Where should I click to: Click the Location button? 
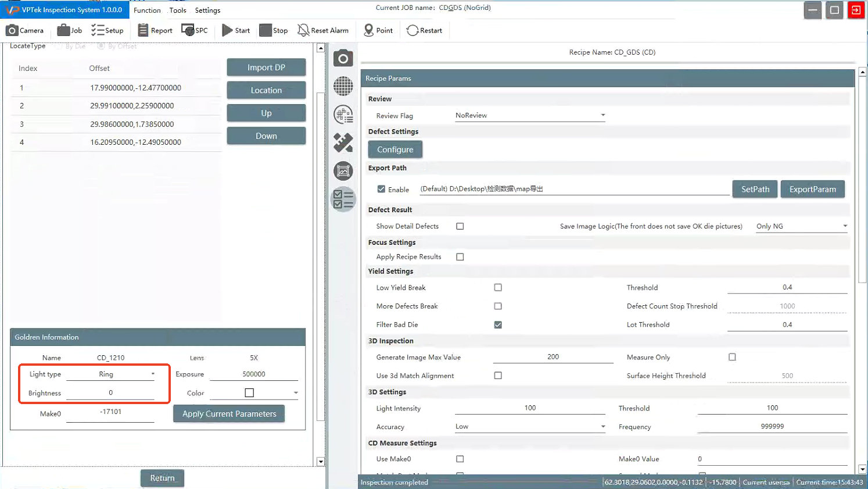click(x=266, y=90)
